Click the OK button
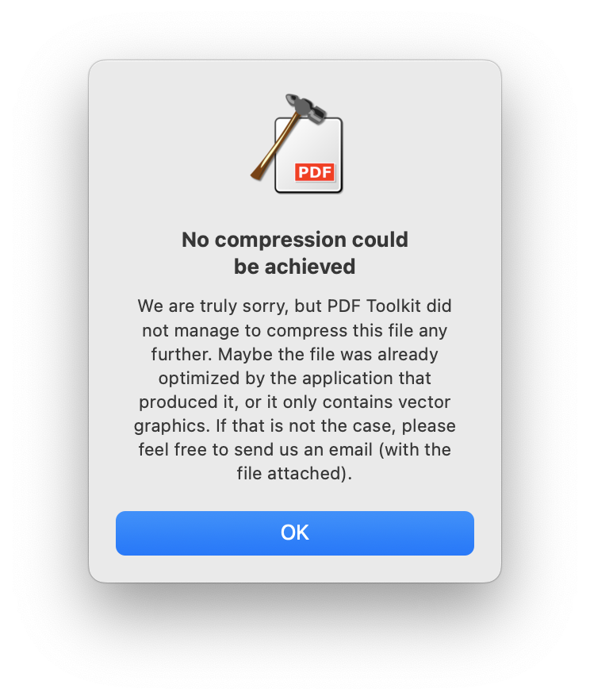 295,533
